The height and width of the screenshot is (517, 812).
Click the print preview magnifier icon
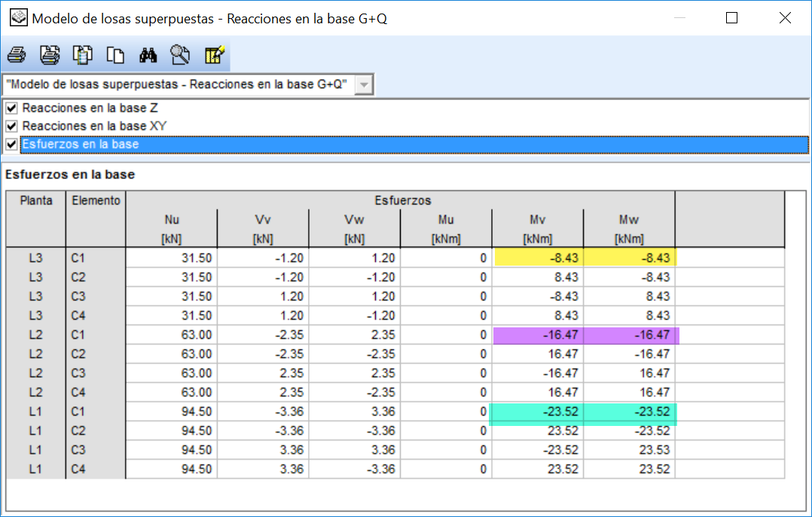(180, 55)
